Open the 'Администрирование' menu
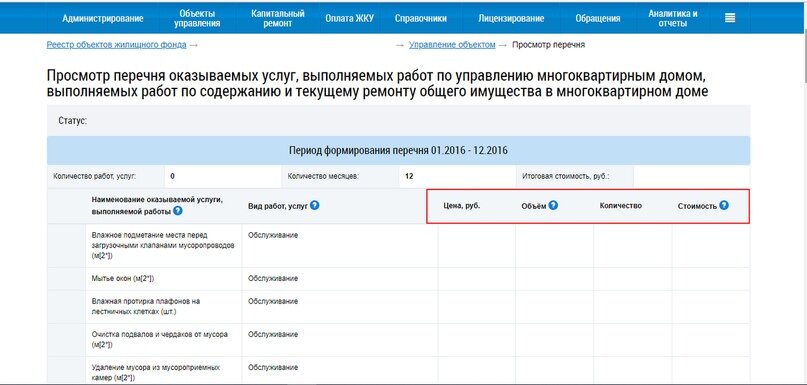Screen dimensions: 807x385 (x=103, y=19)
